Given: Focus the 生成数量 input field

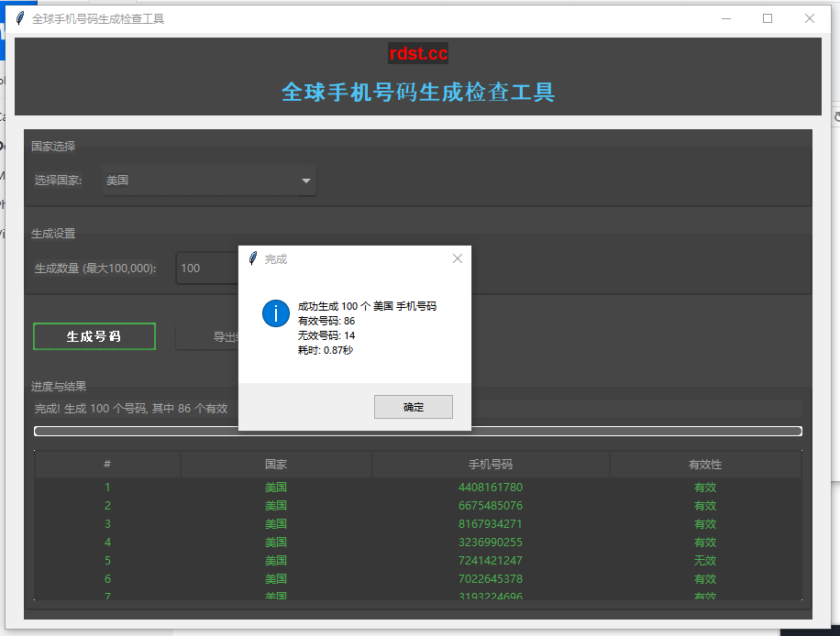Looking at the screenshot, I should coord(206,269).
